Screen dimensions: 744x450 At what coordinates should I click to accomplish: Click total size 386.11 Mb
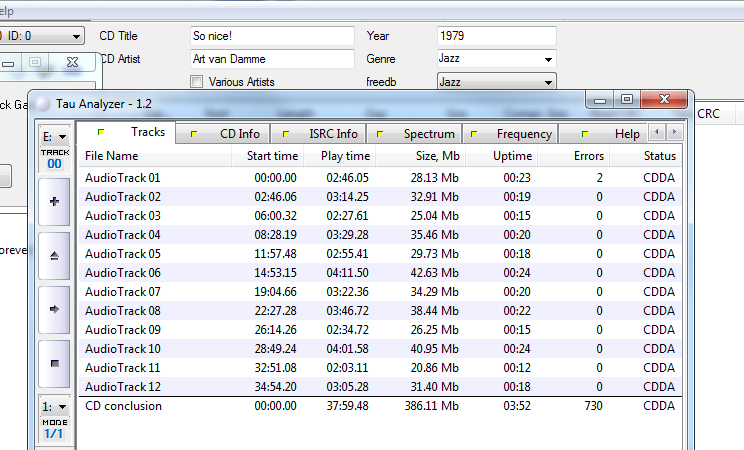coord(431,406)
